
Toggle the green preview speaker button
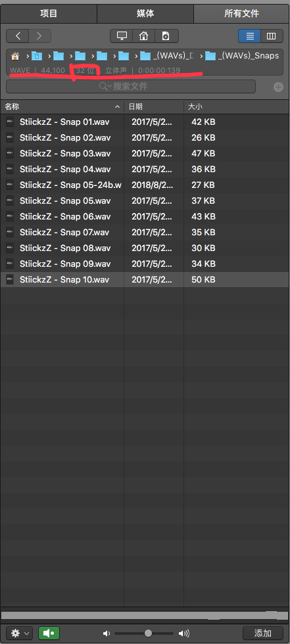point(49,633)
